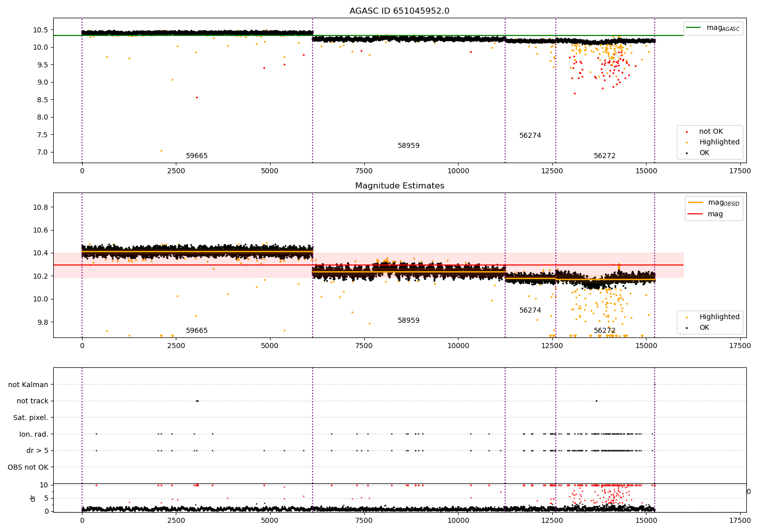This screenshot has height=532, width=760.
Task: Click the 'Magnitude Estimates' subplot title
Action: point(399,186)
